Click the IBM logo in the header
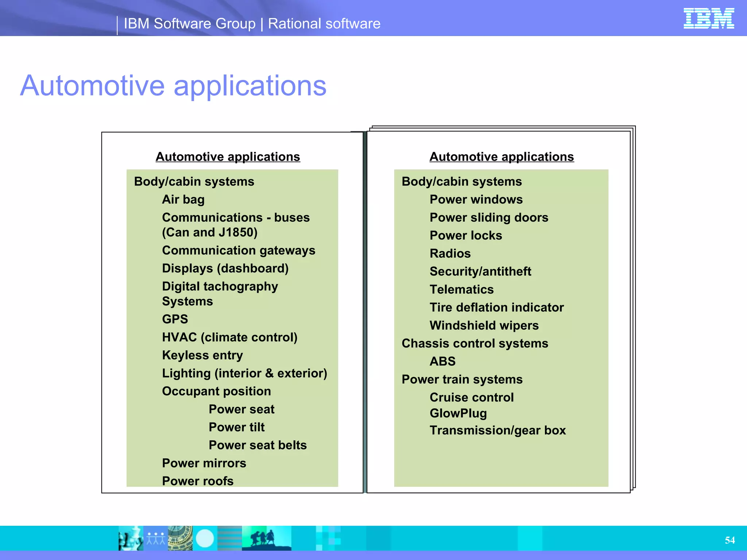Screen dimensions: 747x560 pyautogui.click(x=708, y=18)
